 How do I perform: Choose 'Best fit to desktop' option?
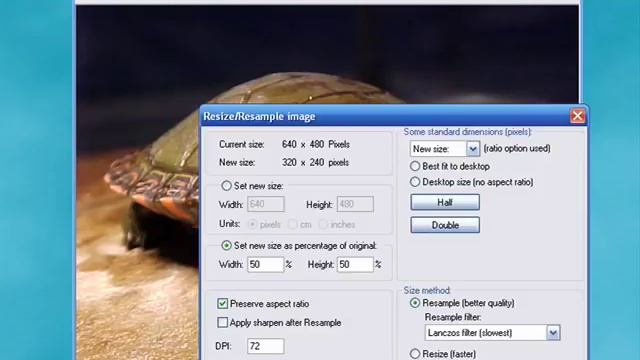click(x=415, y=166)
